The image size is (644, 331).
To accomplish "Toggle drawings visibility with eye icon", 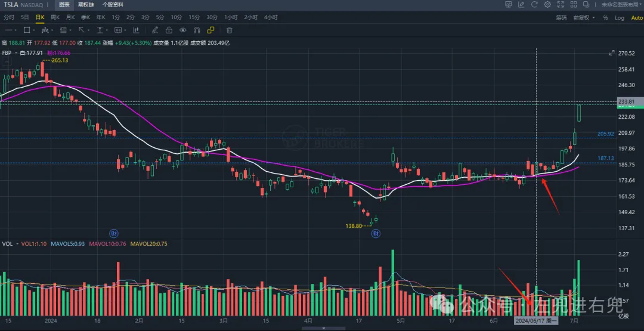I will [x=183, y=30].
